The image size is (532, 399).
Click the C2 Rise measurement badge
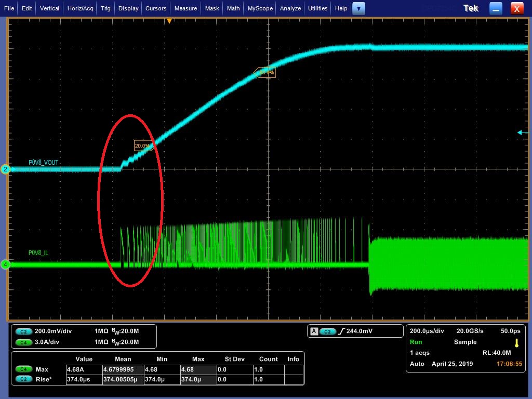pos(23,379)
